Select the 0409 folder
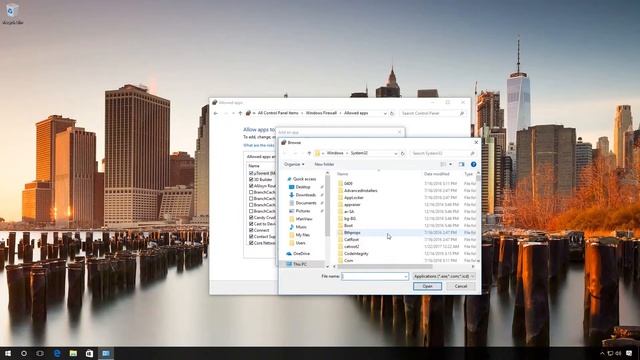Image resolution: width=640 pixels, height=360 pixels. point(348,184)
